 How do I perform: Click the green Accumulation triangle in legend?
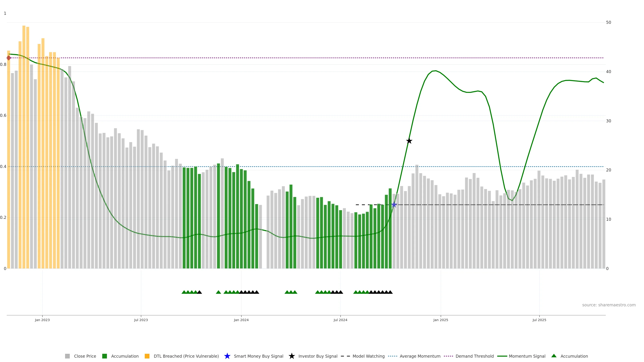[554, 356]
